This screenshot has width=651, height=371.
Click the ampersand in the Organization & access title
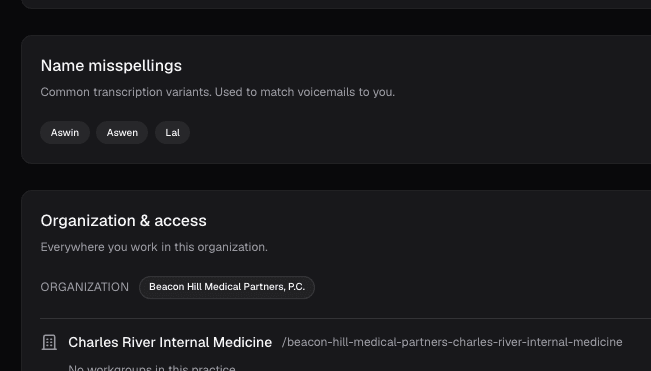[145, 221]
